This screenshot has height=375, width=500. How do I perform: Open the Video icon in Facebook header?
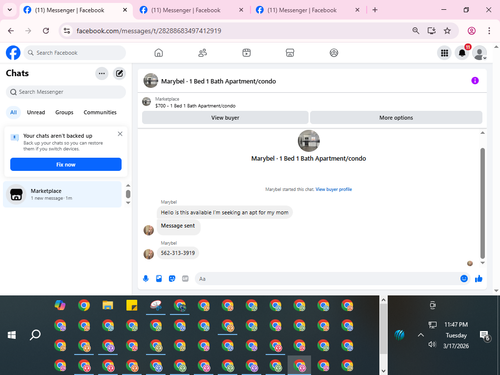click(246, 53)
